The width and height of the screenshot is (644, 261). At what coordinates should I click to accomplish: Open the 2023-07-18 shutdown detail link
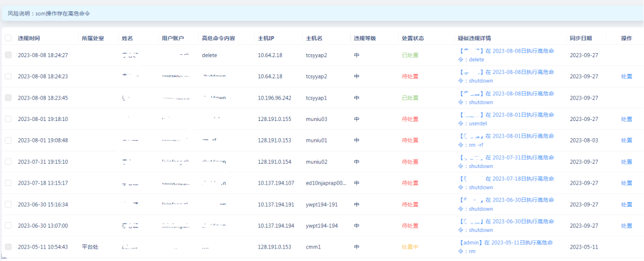[506, 183]
